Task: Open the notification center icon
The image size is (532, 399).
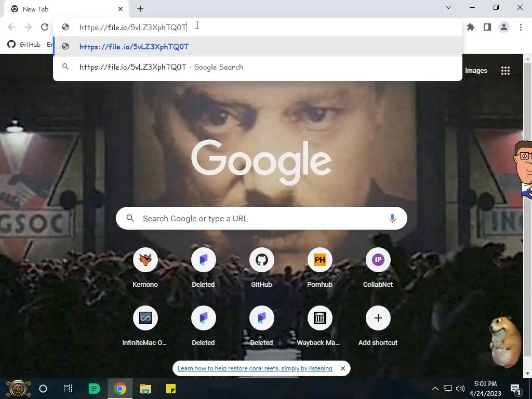Action: tap(516, 389)
